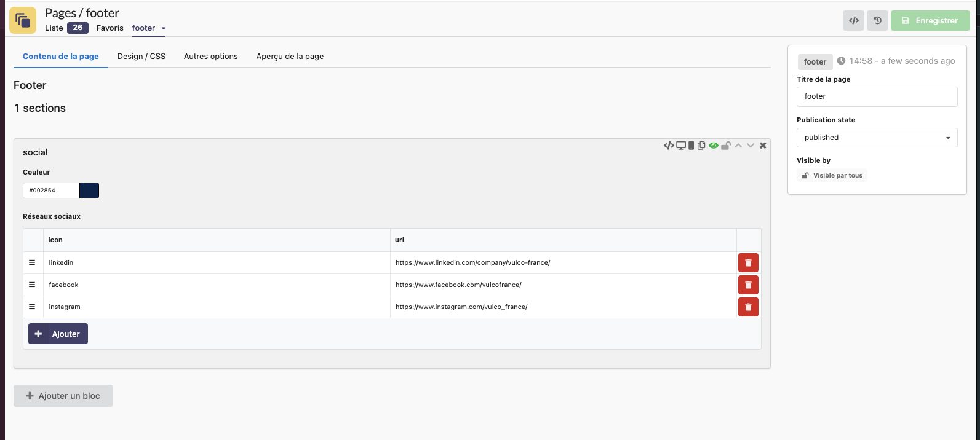Toggle mobile display for the social block
The image size is (980, 440).
(x=691, y=146)
